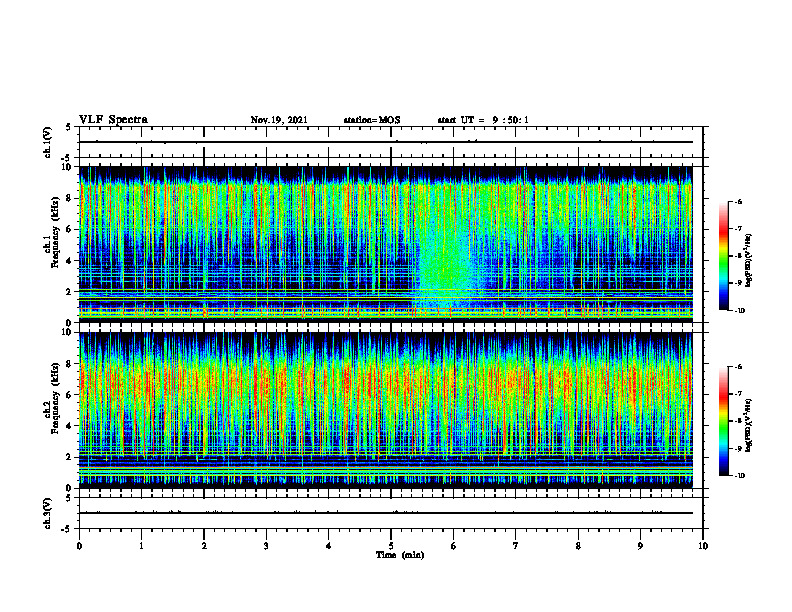The image size is (792, 612).
Task: Click the ch.1 spectrogram color scale bar
Action: (x=723, y=256)
